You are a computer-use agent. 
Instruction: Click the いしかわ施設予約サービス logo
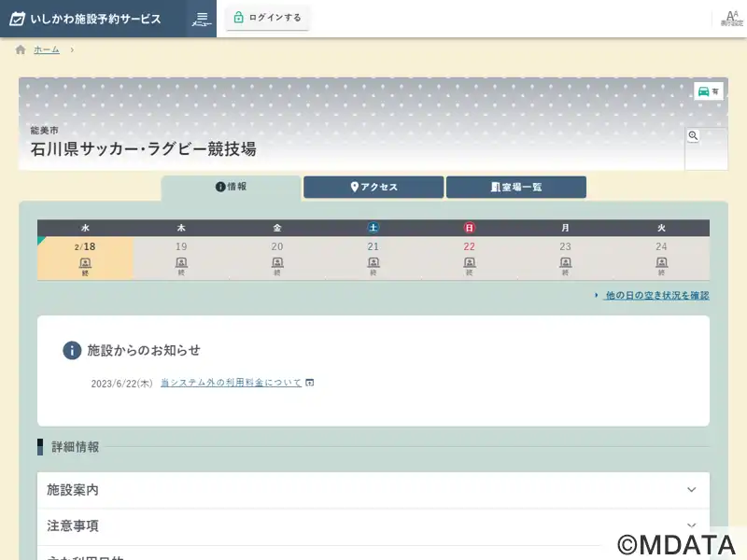coord(86,19)
